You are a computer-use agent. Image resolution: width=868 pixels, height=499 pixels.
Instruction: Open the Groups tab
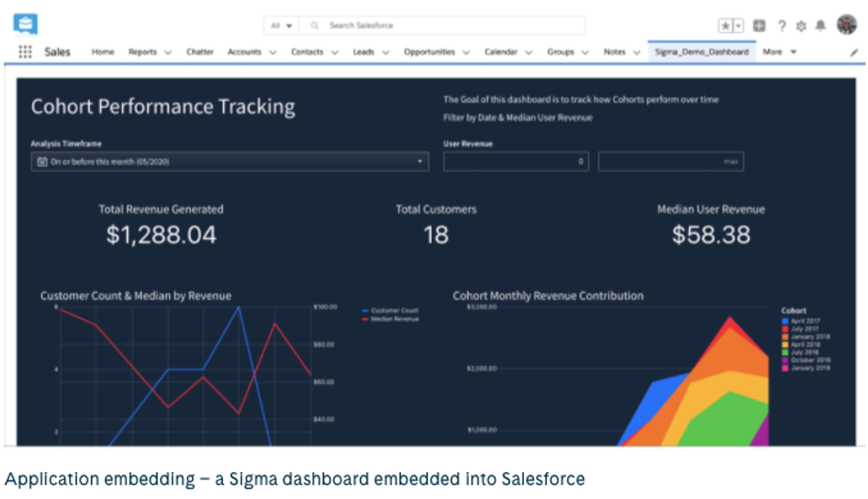(561, 52)
